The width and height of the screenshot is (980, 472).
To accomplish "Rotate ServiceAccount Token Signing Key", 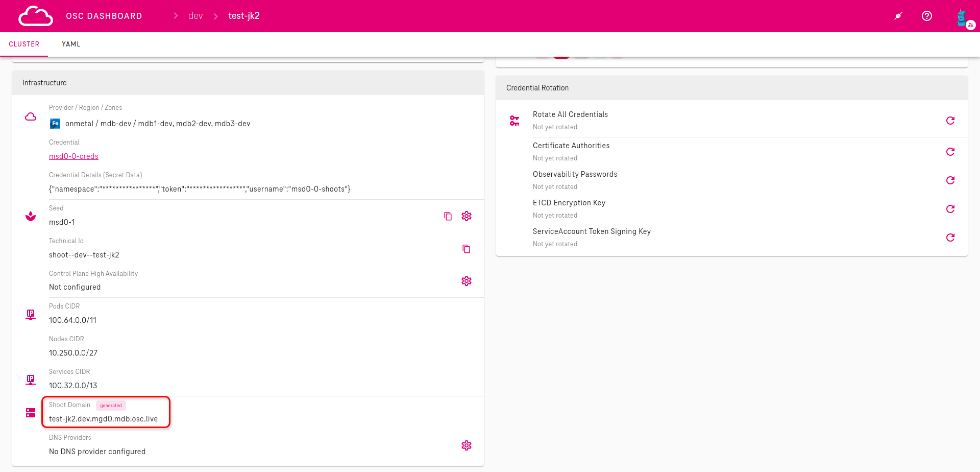I will (950, 238).
